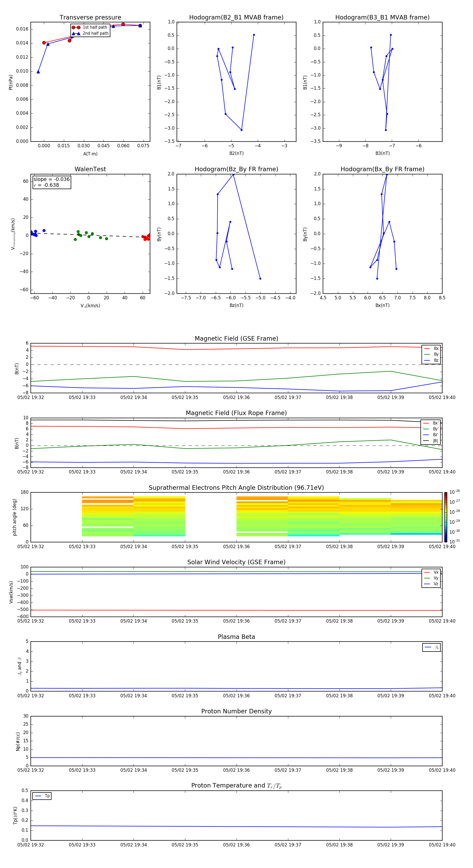Click the 'B3(nT)' x-axis label
This screenshot has width=473, height=868.
click(x=382, y=153)
